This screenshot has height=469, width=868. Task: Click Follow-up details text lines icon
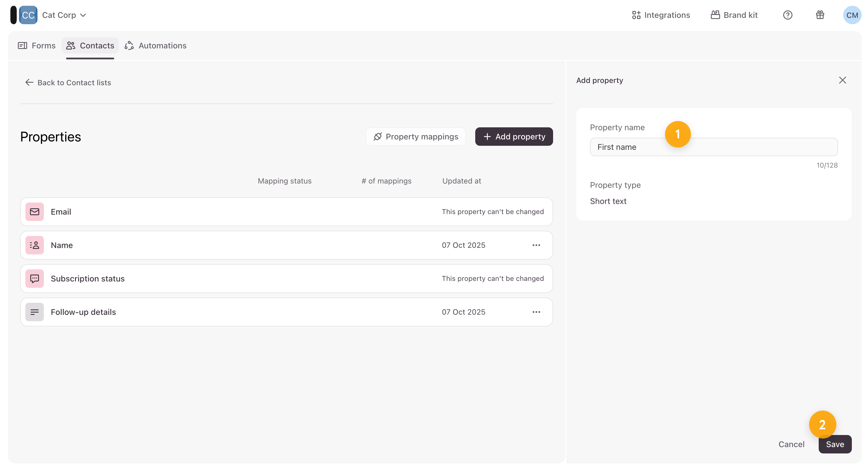click(34, 312)
